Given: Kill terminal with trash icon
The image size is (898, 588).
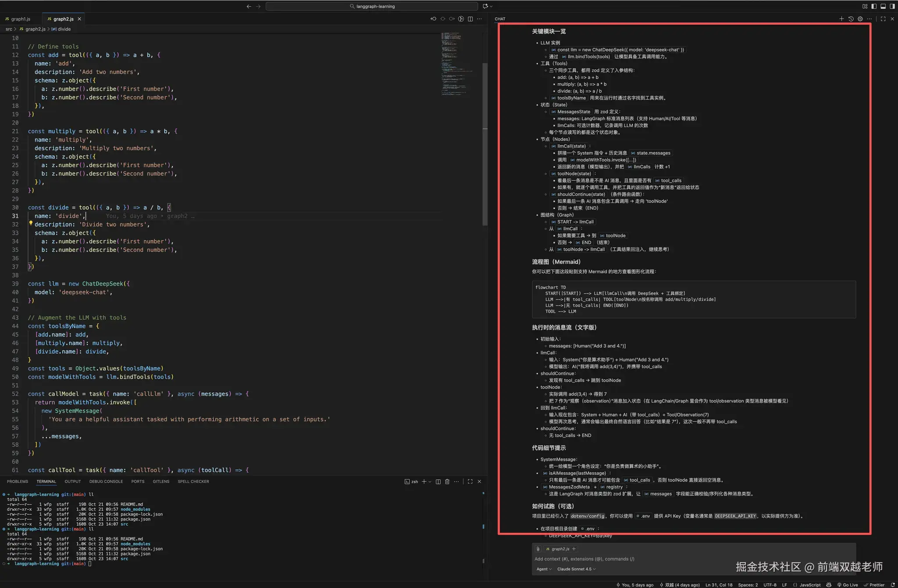Looking at the screenshot, I should pyautogui.click(x=447, y=481).
